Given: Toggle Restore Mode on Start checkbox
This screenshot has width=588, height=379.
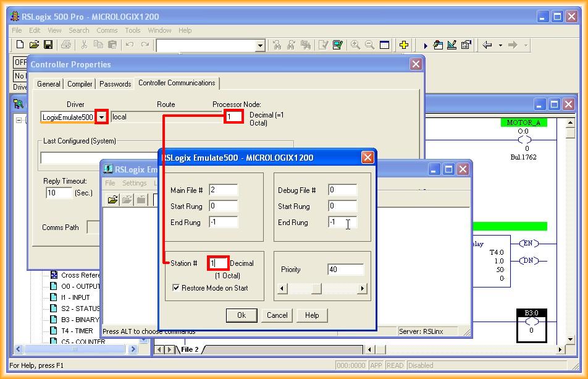Looking at the screenshot, I should (176, 288).
